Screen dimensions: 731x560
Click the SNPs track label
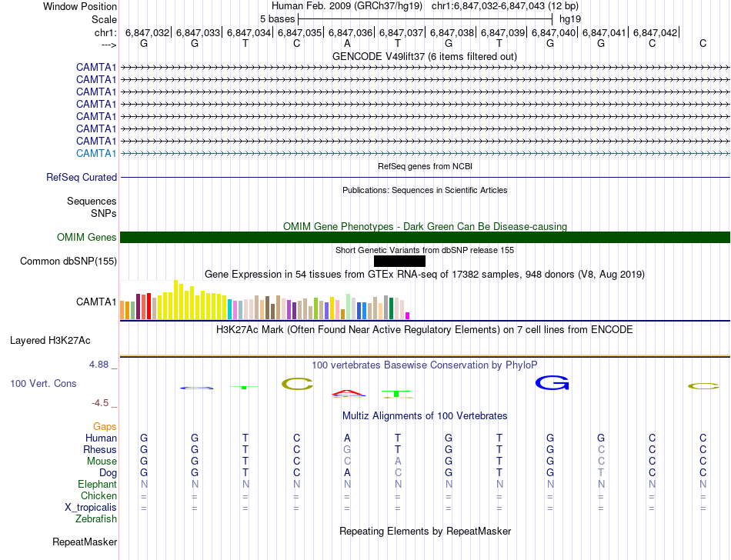pos(104,213)
